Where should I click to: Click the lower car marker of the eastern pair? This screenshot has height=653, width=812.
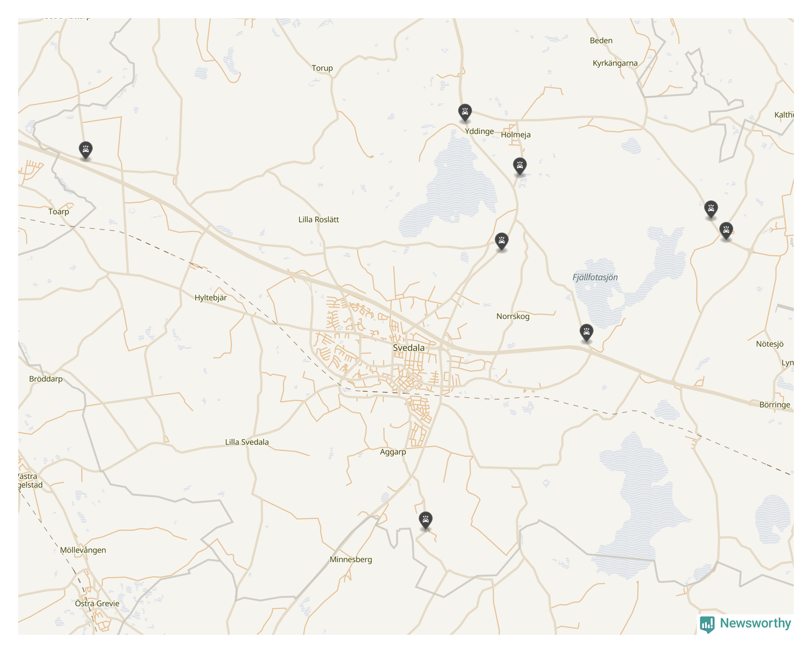(x=726, y=231)
